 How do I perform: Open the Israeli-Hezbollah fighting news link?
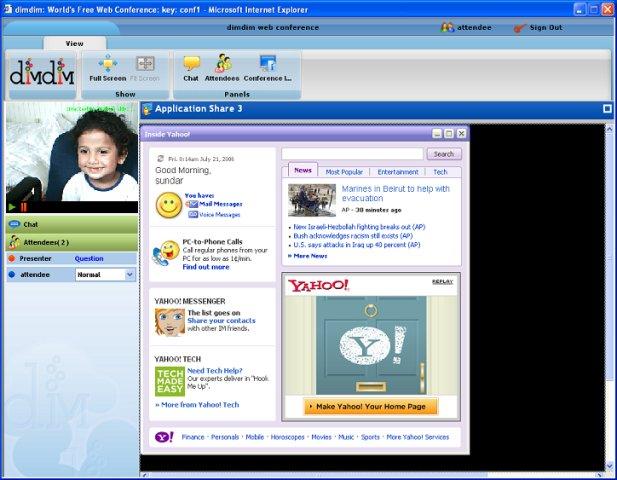[359, 227]
